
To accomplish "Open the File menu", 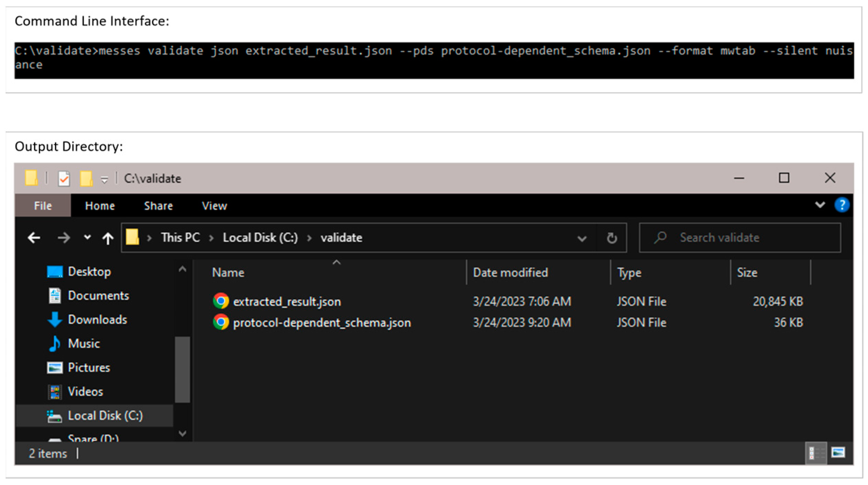I will coord(43,206).
